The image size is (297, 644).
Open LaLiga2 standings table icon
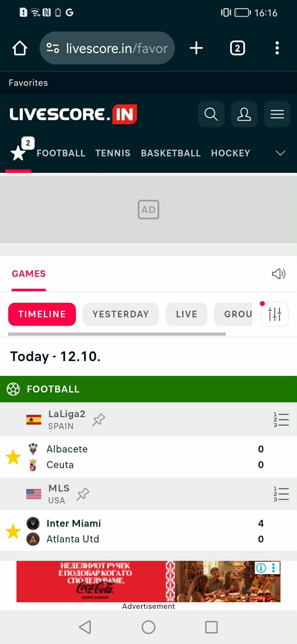pyautogui.click(x=281, y=419)
